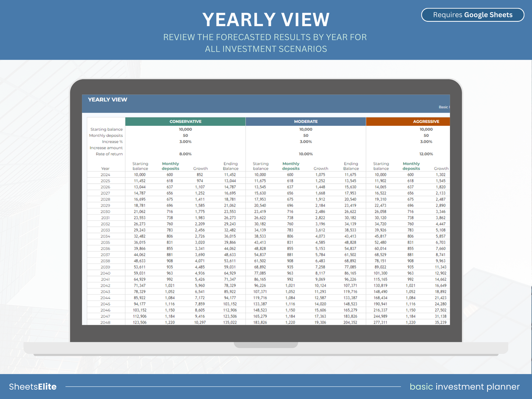Screen dimensions: 532x399
Task: Select Conservative 2030 growth value 1,775
Action: [200, 212]
